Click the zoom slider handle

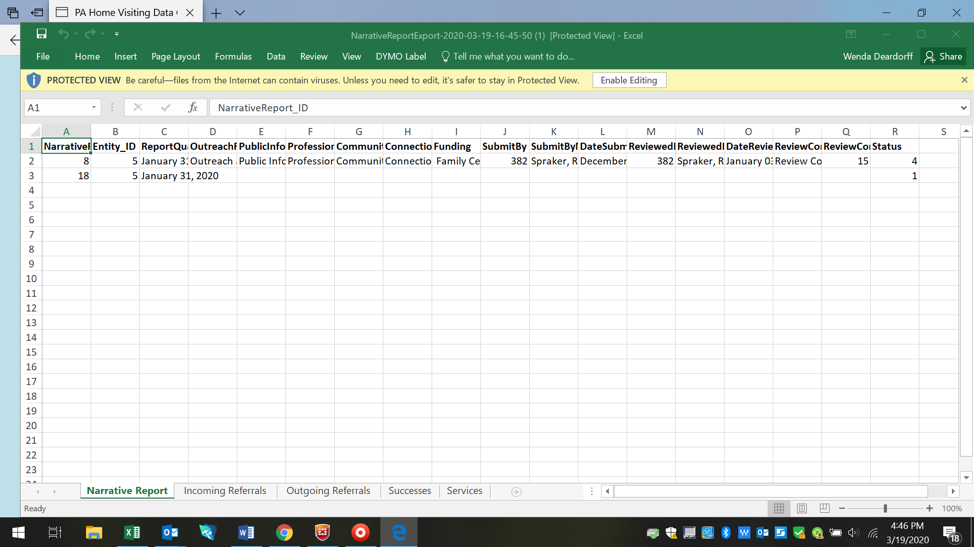pyautogui.click(x=885, y=509)
